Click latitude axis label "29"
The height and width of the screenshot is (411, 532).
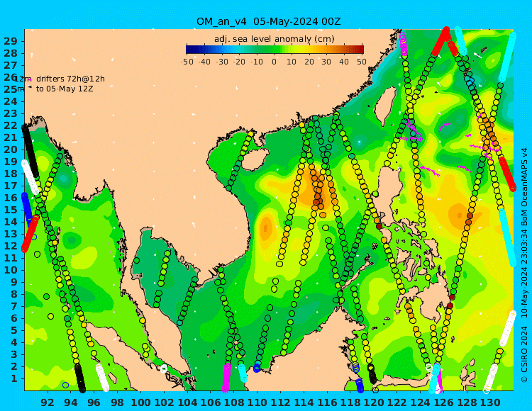[10, 41]
